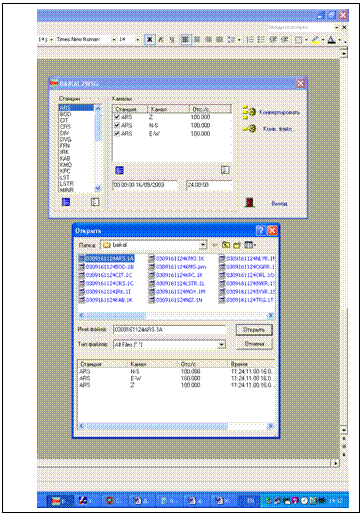Center text in Word toolbar
Viewport: 362px width, 516px height.
click(197, 40)
